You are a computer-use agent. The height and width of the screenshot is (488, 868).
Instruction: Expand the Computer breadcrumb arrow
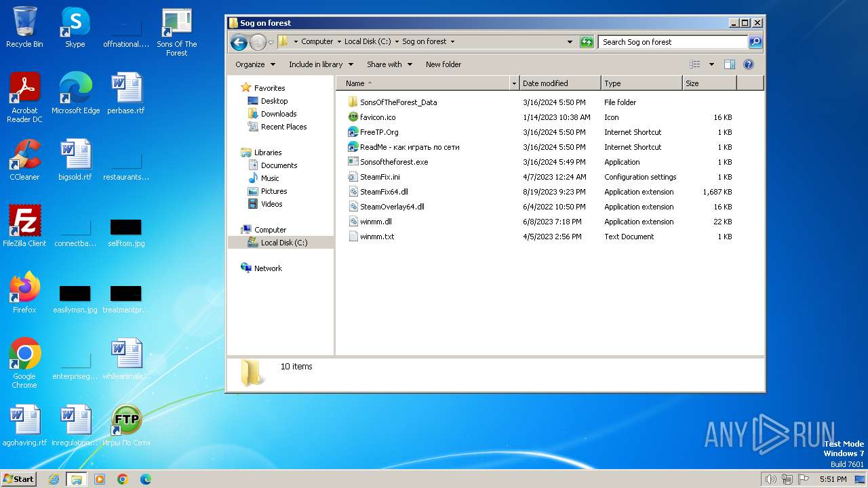point(338,42)
